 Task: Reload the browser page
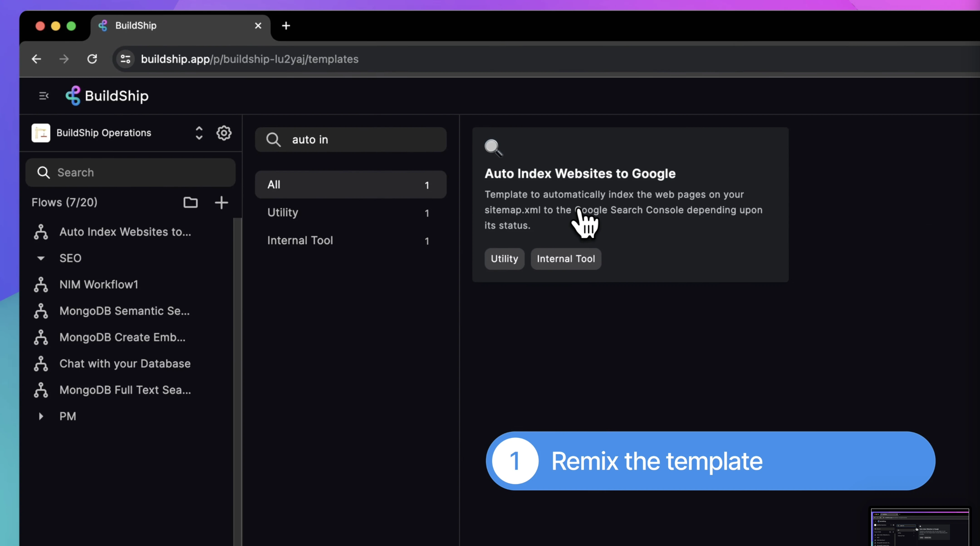pyautogui.click(x=92, y=59)
